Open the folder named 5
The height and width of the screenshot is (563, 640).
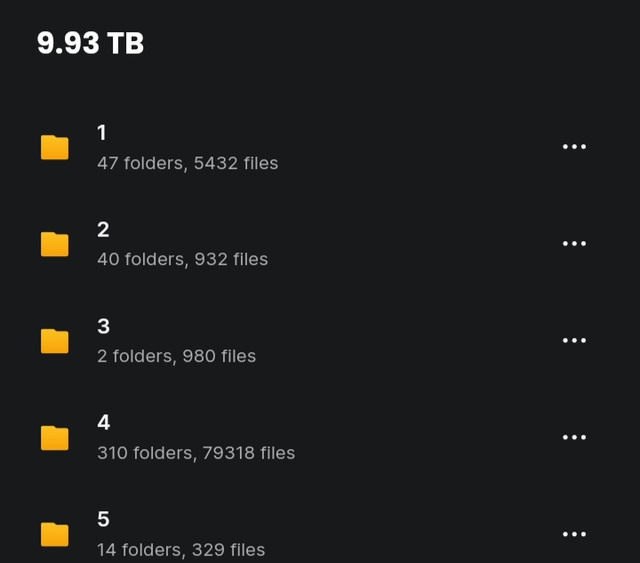[103, 520]
